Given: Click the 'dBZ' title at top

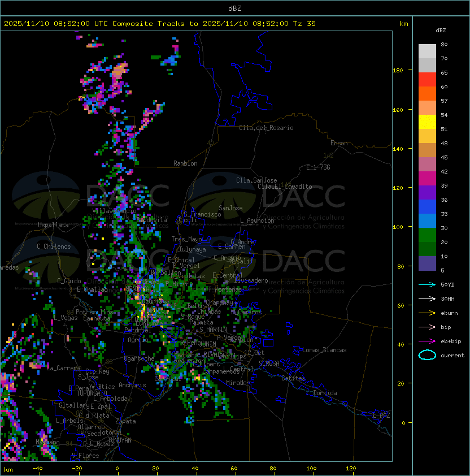Looking at the screenshot, I should coord(235,8).
